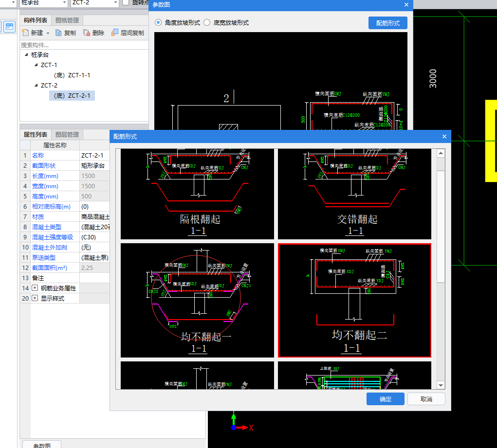Click the scroll-up arrow in the 配筋形式 dialog
The height and width of the screenshot is (448, 497).
tap(441, 153)
